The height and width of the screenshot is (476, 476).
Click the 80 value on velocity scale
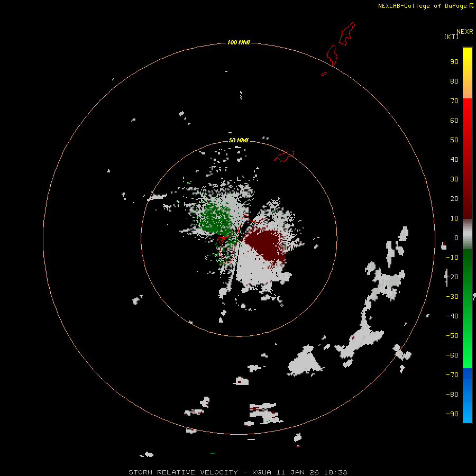pyautogui.click(x=454, y=81)
